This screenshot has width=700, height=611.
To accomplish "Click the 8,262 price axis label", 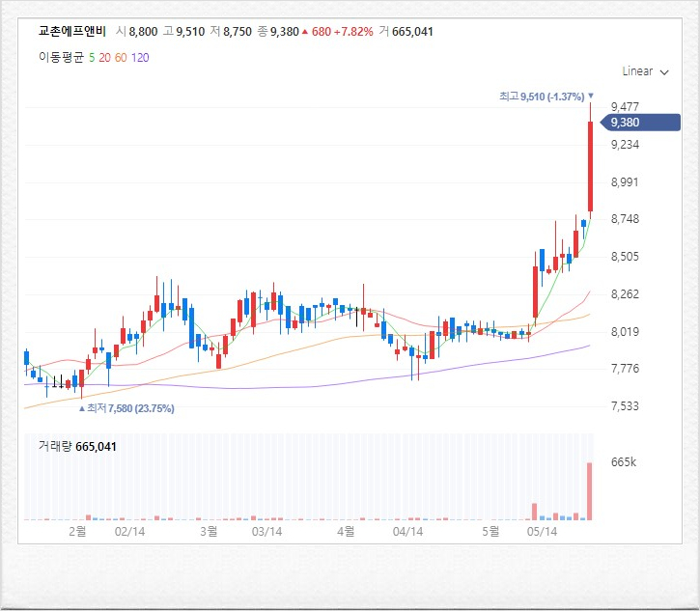I will coord(625,294).
